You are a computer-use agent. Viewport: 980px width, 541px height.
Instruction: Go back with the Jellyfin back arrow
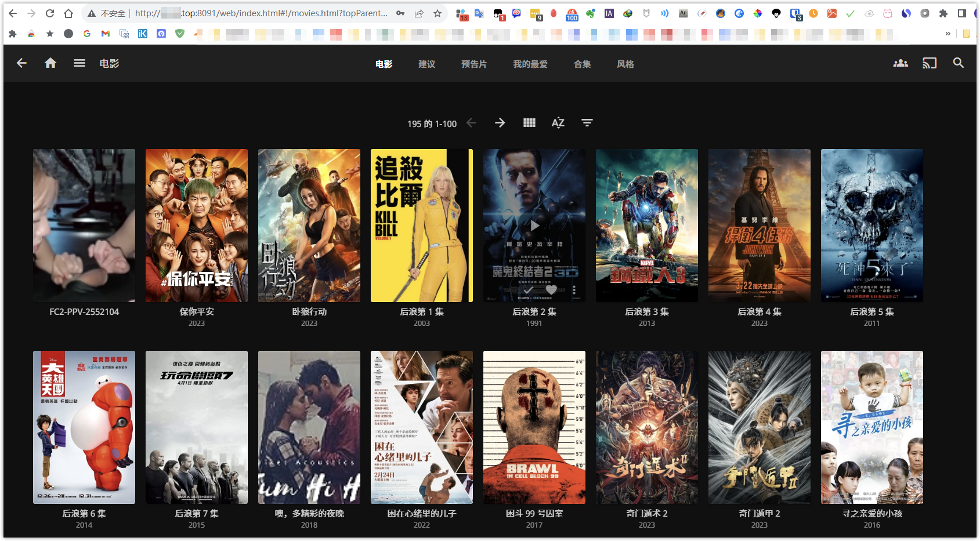point(21,63)
